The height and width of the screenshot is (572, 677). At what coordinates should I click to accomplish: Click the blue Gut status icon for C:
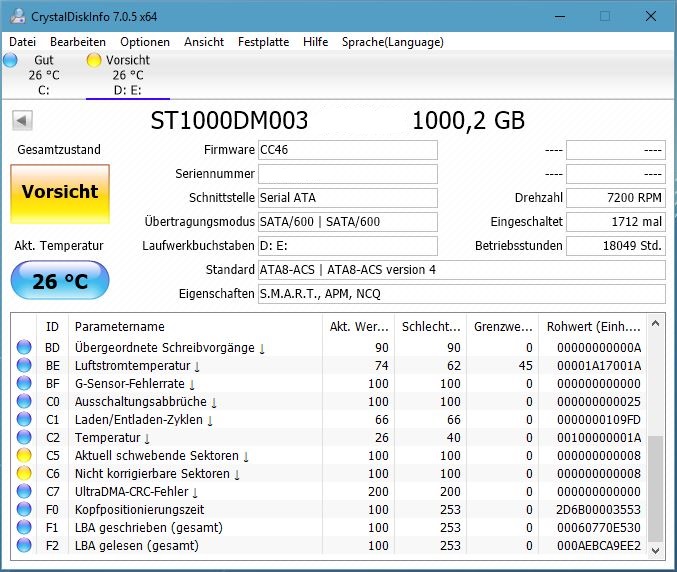(10, 60)
